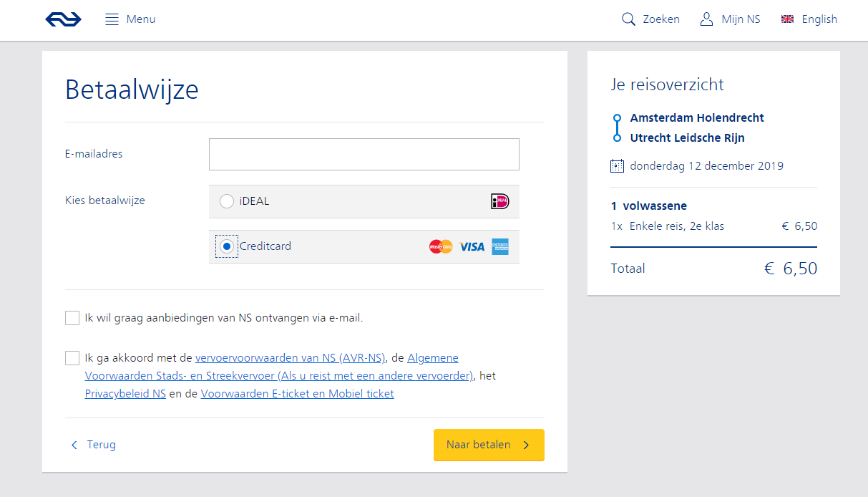
Task: Click the Zoeken search magnifier icon
Action: pyautogui.click(x=628, y=19)
